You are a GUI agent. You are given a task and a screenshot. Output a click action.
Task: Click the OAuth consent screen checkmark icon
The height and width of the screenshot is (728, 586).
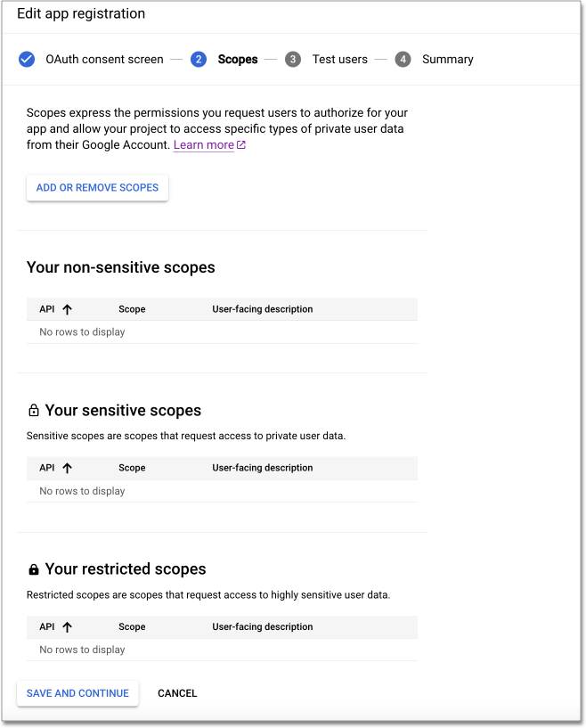[27, 60]
